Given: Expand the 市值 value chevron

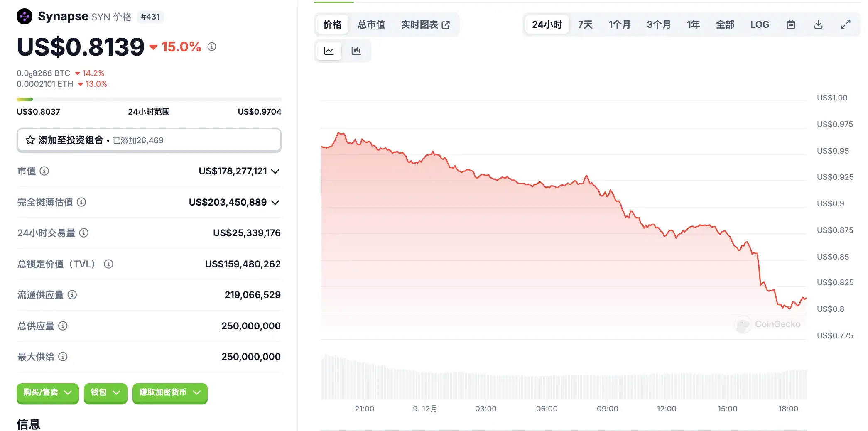Looking at the screenshot, I should pyautogui.click(x=275, y=171).
